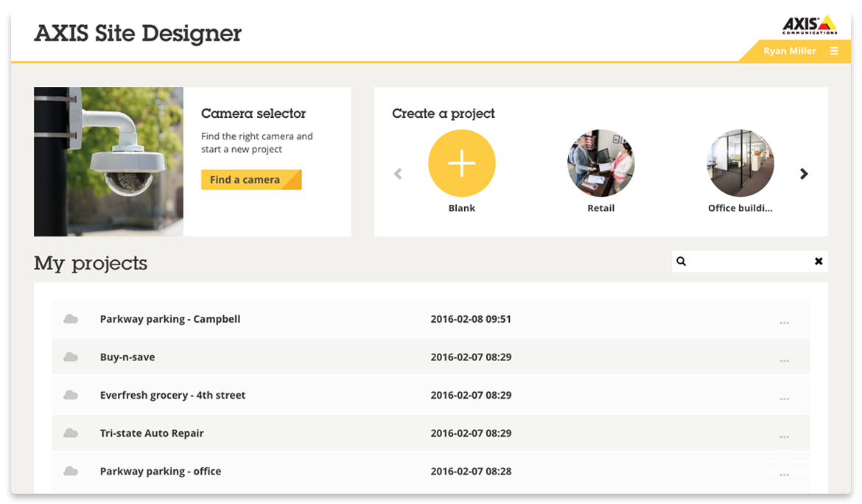The height and width of the screenshot is (504, 862).
Task: Show next project templates with right arrow
Action: point(804,174)
